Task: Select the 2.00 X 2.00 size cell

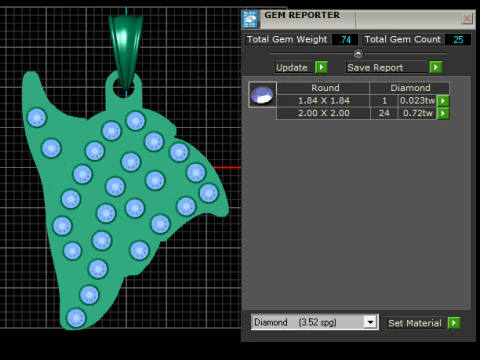Action: [323, 113]
